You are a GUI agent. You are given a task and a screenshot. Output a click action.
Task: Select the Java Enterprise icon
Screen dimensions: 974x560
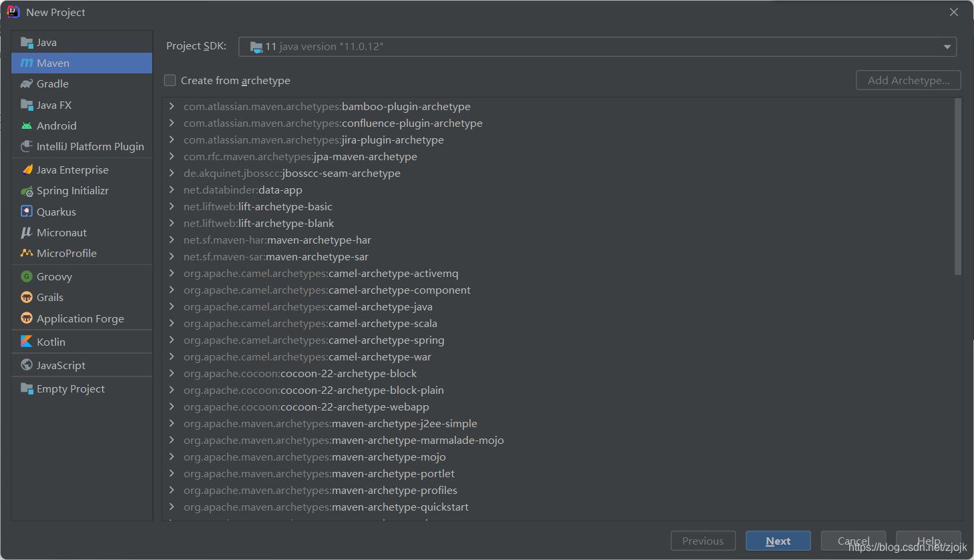pos(27,170)
